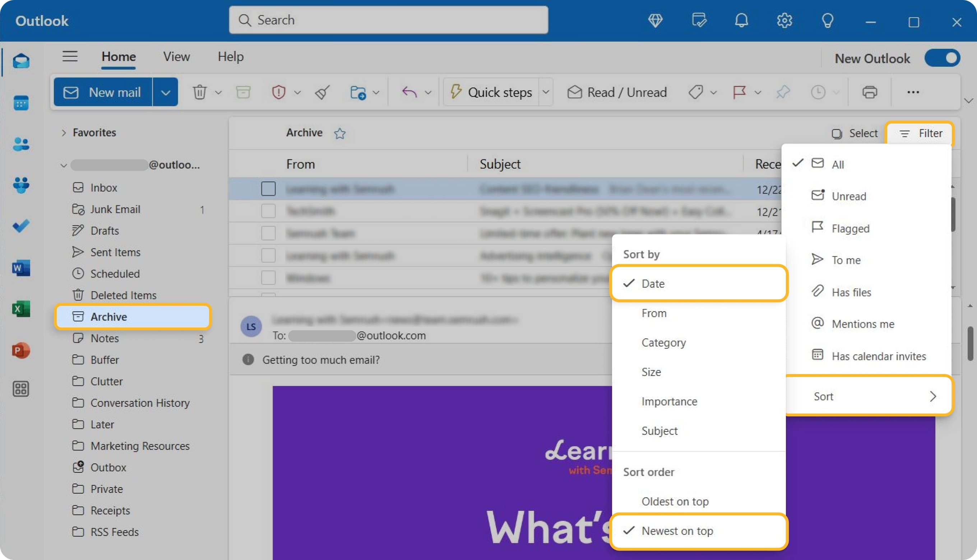This screenshot has width=977, height=560.
Task: Check the checkbox on the TechSmith email
Action: pos(269,211)
